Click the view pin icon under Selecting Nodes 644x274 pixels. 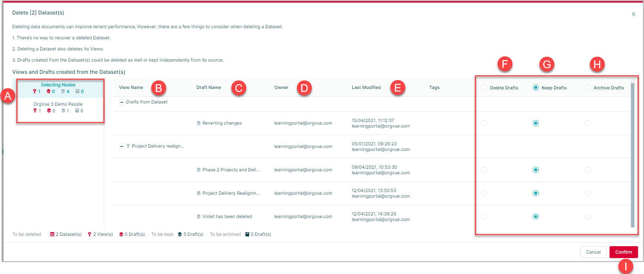point(34,92)
